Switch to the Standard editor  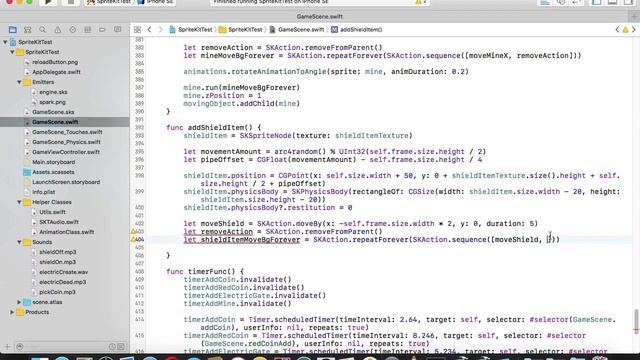pos(545,2)
